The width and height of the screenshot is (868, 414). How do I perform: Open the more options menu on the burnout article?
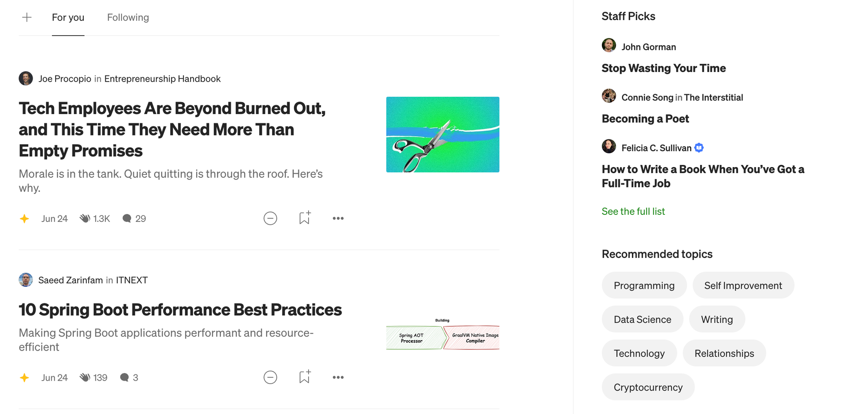coord(338,218)
